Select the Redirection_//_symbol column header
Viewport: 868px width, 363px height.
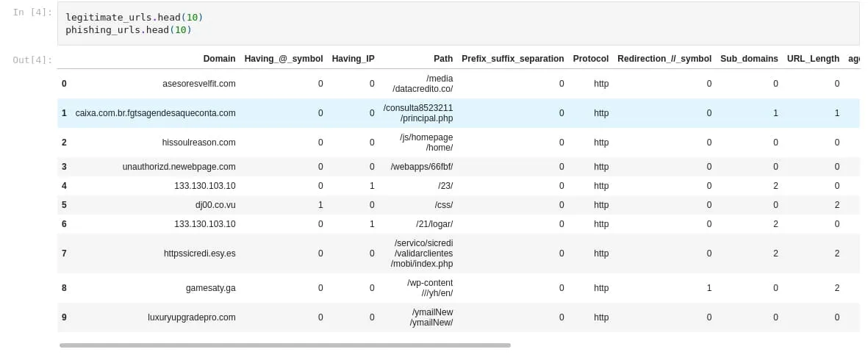click(x=664, y=59)
